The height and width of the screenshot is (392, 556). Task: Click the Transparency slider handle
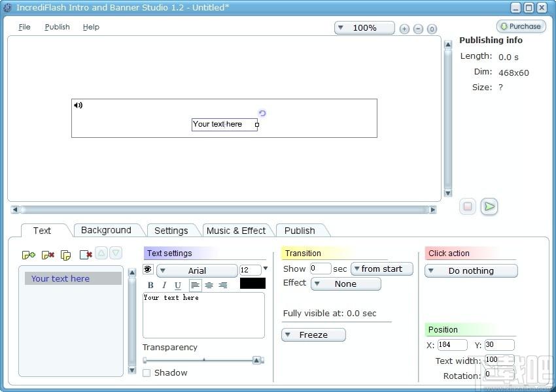pos(256,361)
